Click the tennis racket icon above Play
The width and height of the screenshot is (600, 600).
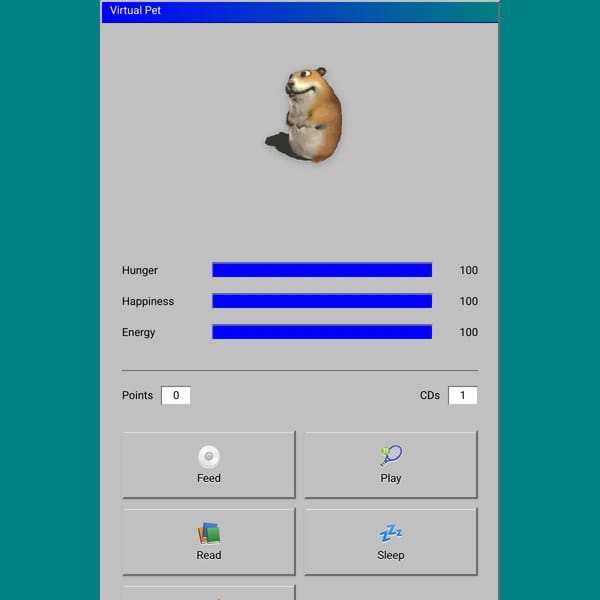[391, 455]
